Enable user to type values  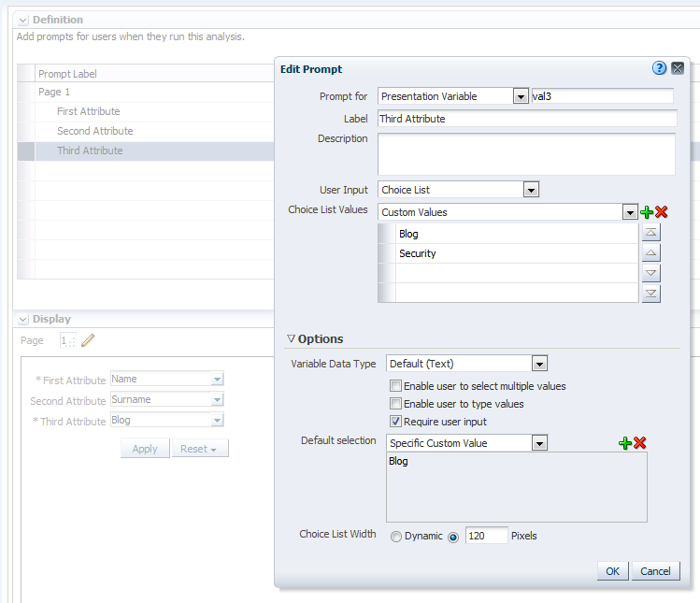point(395,404)
